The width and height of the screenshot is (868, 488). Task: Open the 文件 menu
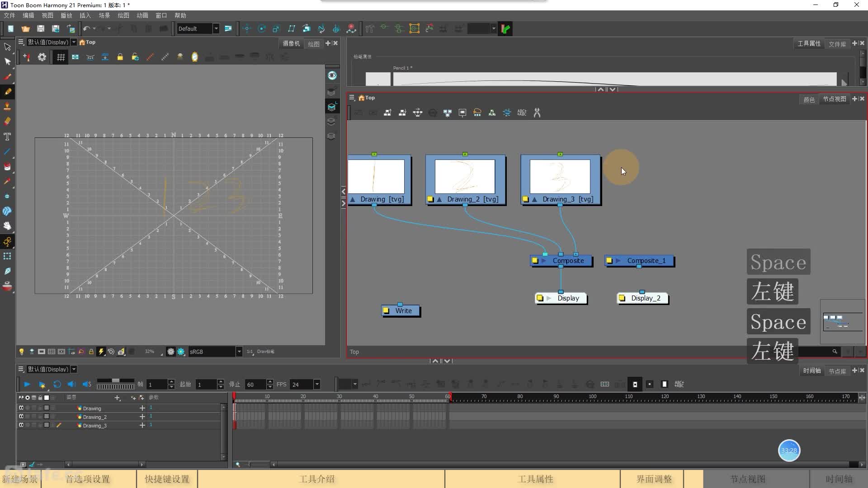(9, 15)
